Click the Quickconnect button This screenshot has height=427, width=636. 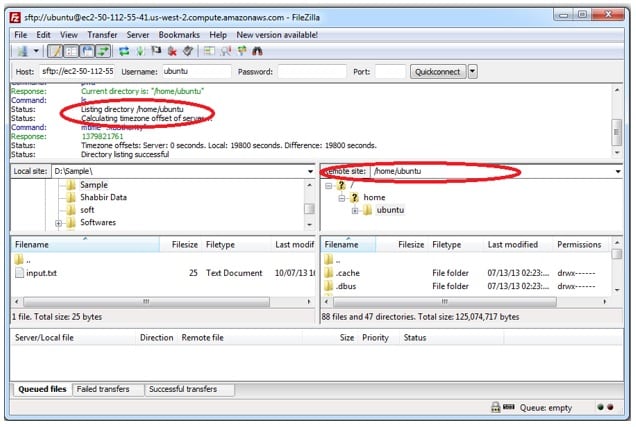coord(438,72)
